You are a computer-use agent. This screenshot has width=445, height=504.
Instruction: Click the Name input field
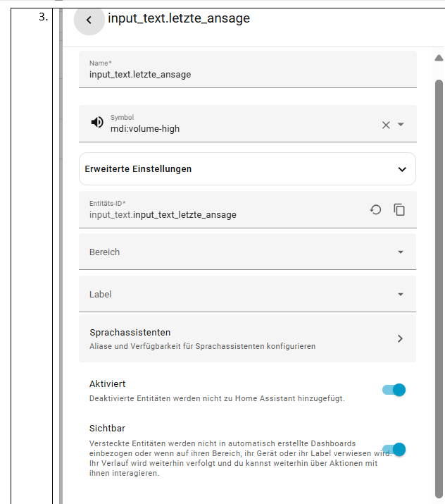(247, 73)
